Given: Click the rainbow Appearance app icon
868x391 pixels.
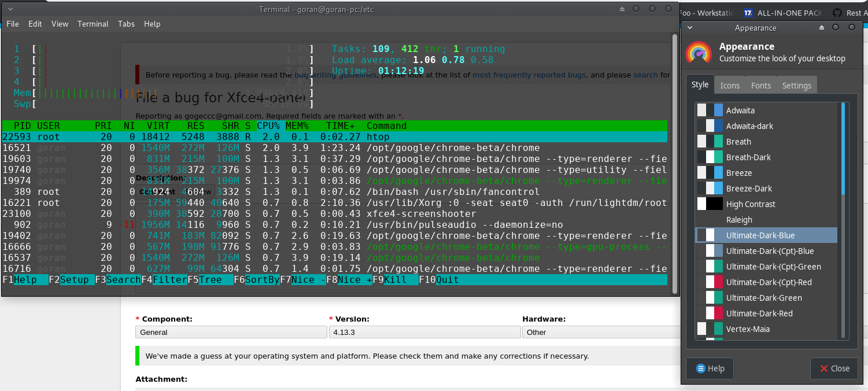Looking at the screenshot, I should (699, 52).
